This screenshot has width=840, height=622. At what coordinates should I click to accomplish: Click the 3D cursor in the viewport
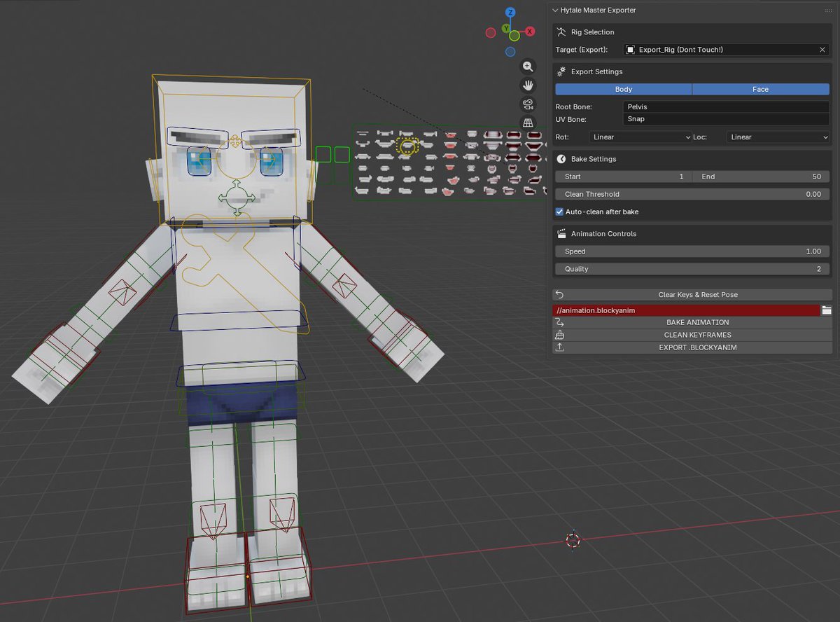point(573,540)
